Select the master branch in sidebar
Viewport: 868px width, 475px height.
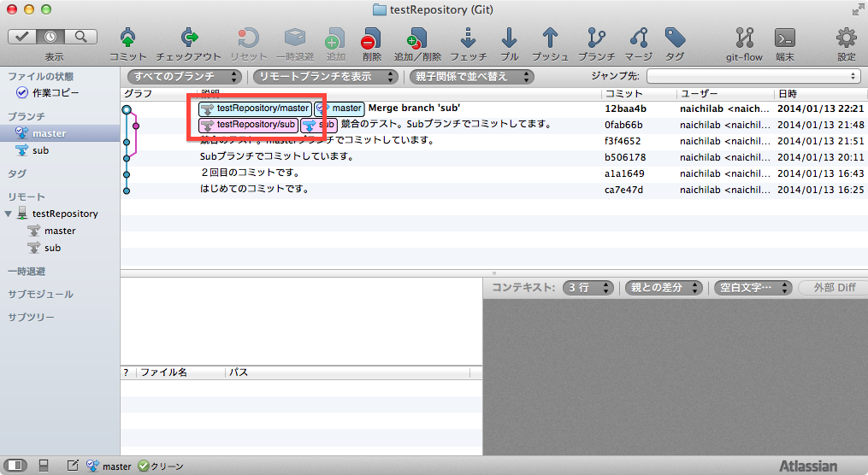coord(60,133)
